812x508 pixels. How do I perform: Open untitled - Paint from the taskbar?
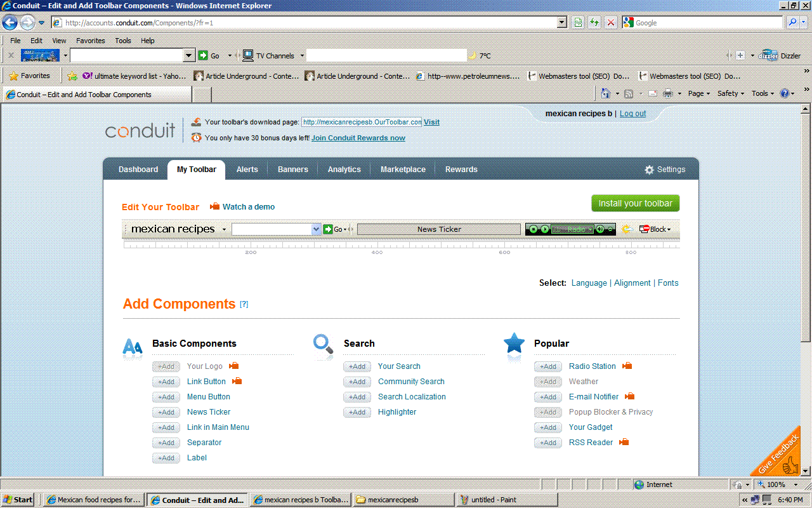coord(507,500)
